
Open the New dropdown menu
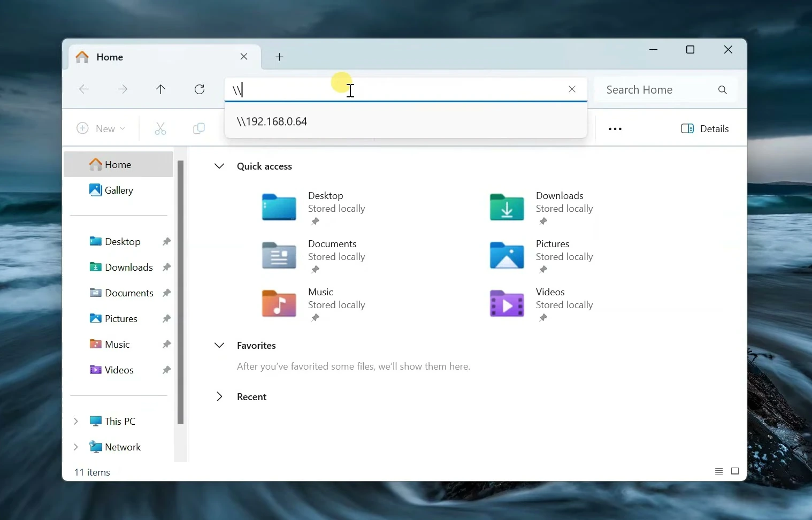pos(101,128)
